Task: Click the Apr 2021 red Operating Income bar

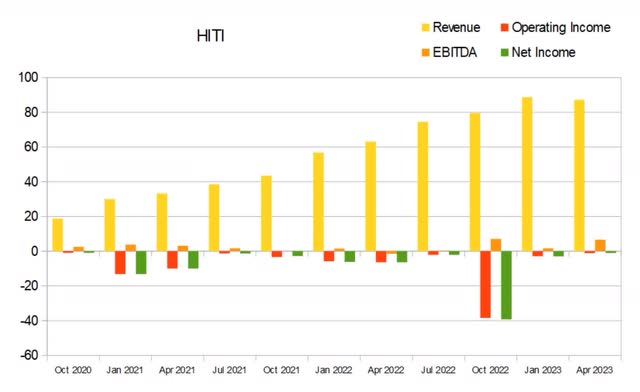Action: click(172, 260)
